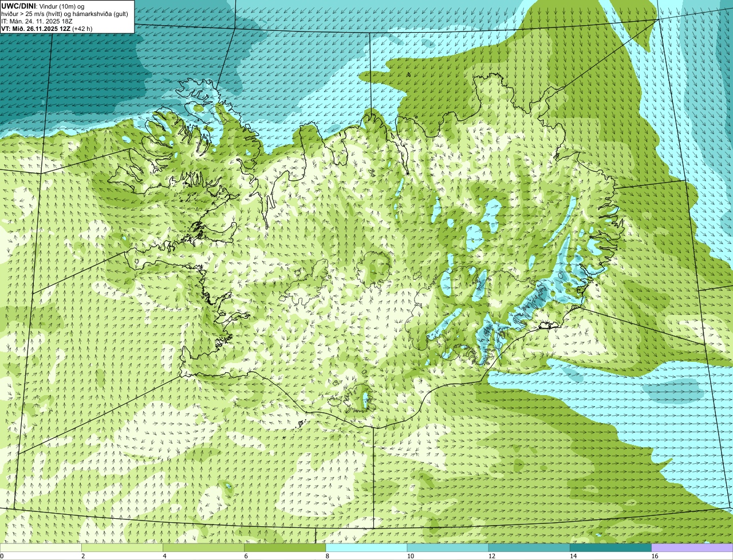Click the '4' label on the wind scale
This screenshot has height=560, width=733.
point(164,556)
